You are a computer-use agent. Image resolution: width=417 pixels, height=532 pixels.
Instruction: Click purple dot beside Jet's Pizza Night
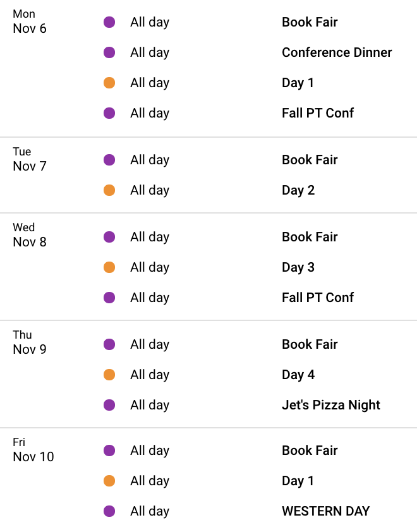(109, 405)
